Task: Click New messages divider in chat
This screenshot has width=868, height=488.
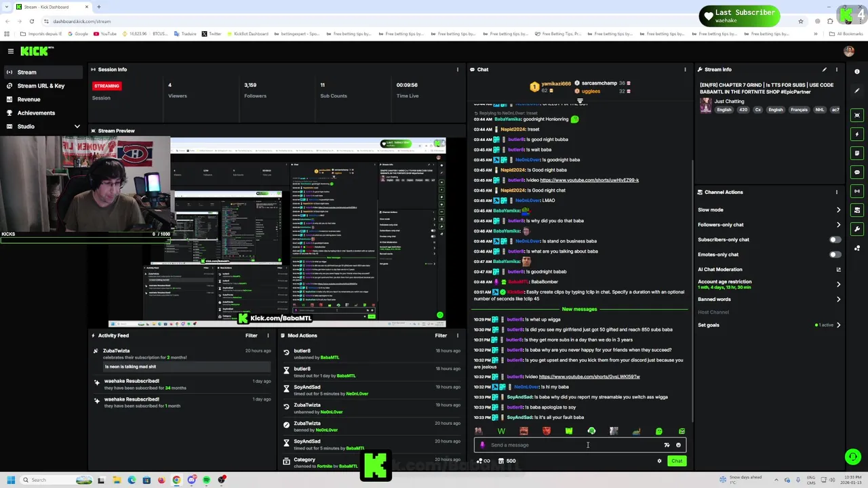Action: point(579,309)
